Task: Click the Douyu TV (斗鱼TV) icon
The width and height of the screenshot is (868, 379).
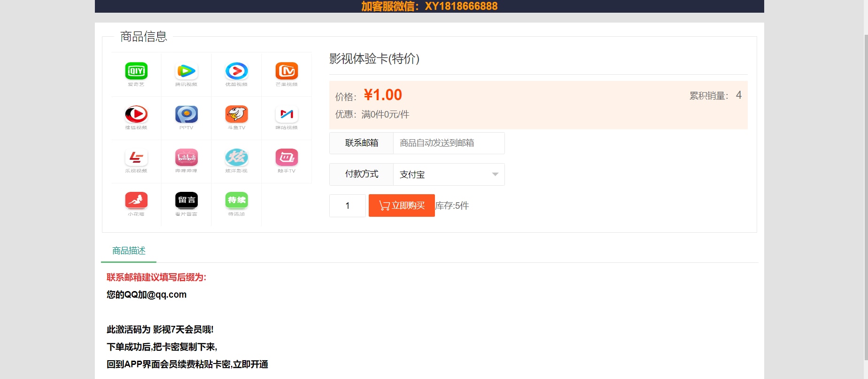Action: 237,114
